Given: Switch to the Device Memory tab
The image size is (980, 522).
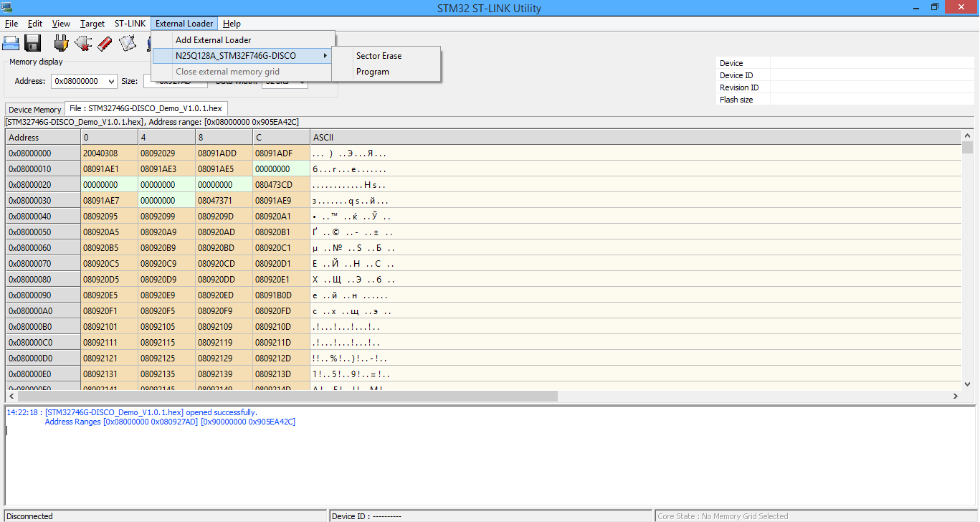Looking at the screenshot, I should pyautogui.click(x=35, y=110).
